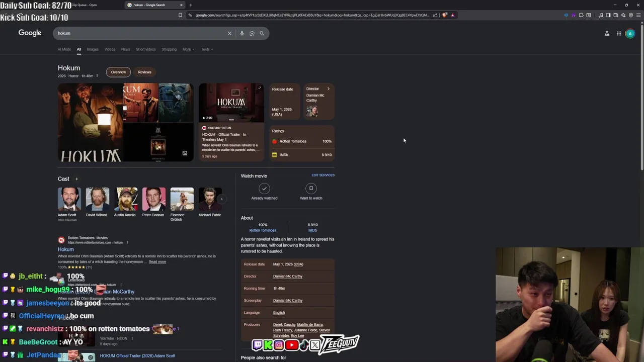The width and height of the screenshot is (644, 362).
Task: Open the Google apps grid
Action: click(619, 34)
